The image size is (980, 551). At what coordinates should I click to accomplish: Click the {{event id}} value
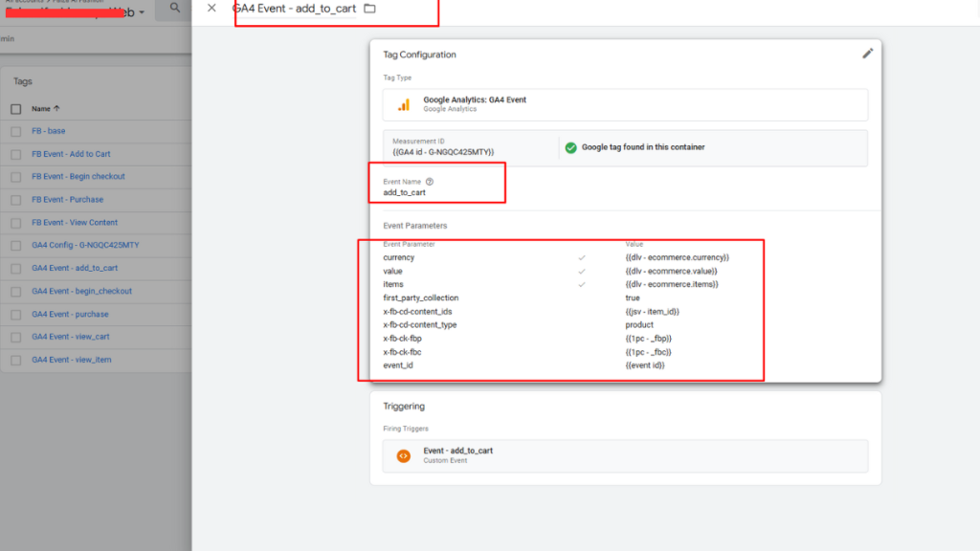[645, 365]
